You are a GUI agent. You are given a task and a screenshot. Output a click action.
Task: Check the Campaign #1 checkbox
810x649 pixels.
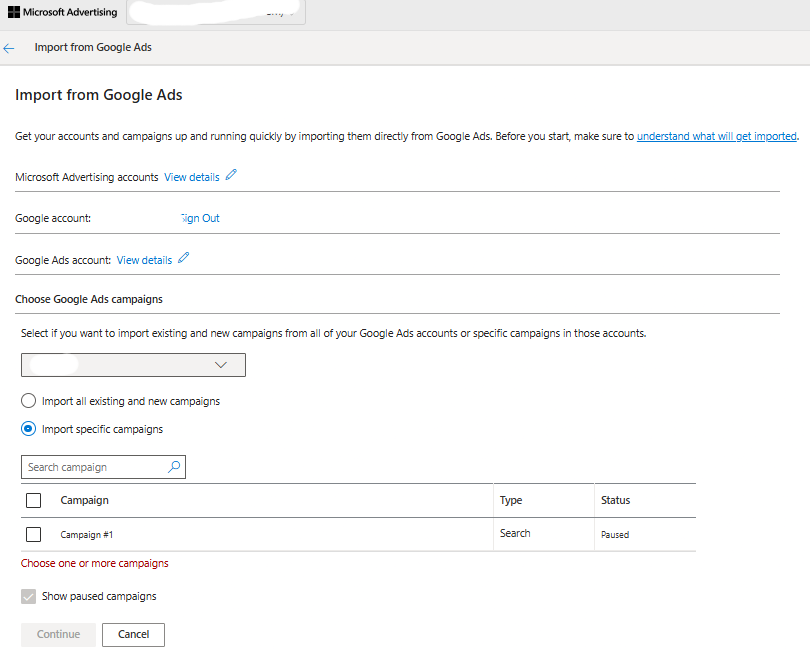pos(34,534)
